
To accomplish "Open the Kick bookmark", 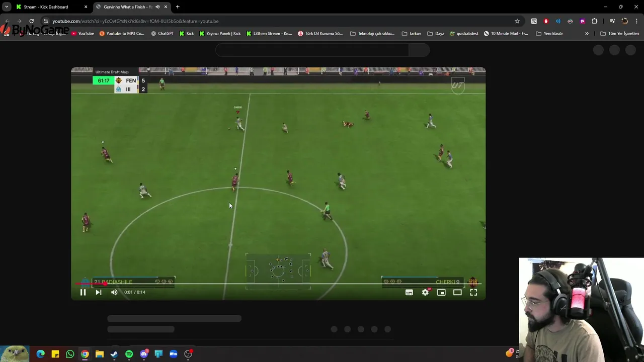I will pos(187,34).
